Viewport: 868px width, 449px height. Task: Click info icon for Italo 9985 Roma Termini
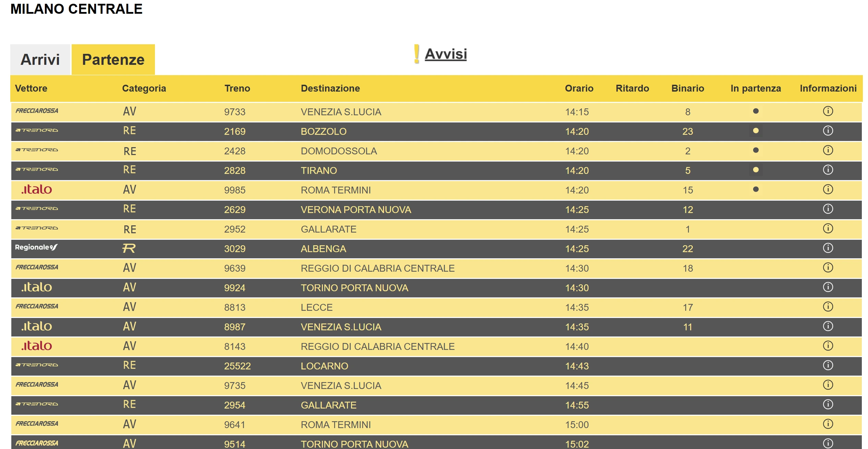tap(828, 189)
